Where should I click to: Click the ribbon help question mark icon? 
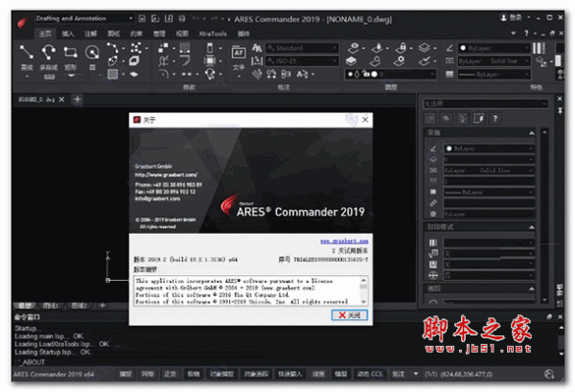[x=526, y=33]
